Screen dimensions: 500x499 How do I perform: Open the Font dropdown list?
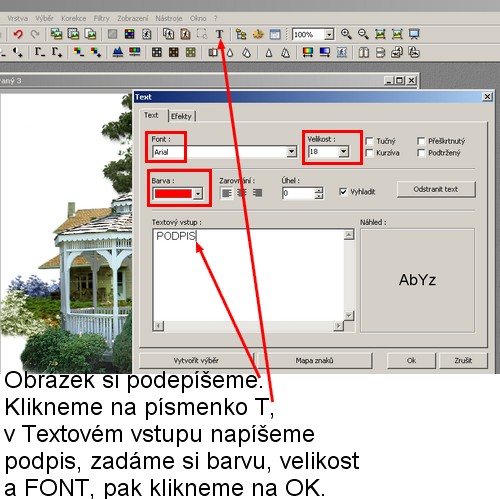pyautogui.click(x=292, y=152)
